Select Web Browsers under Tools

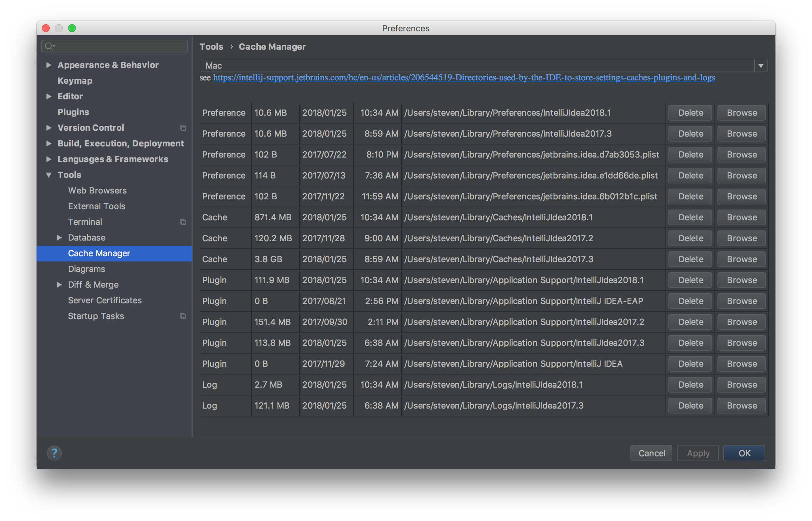pyautogui.click(x=97, y=191)
